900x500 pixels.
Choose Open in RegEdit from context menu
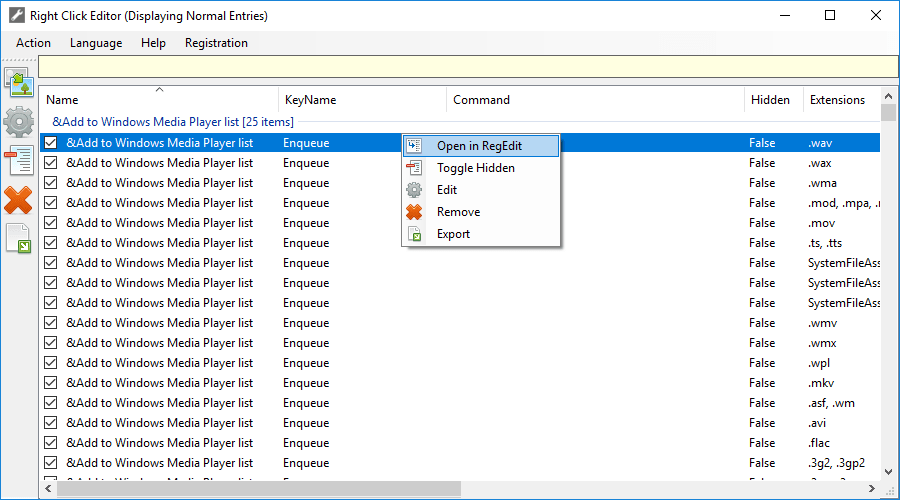point(481,146)
